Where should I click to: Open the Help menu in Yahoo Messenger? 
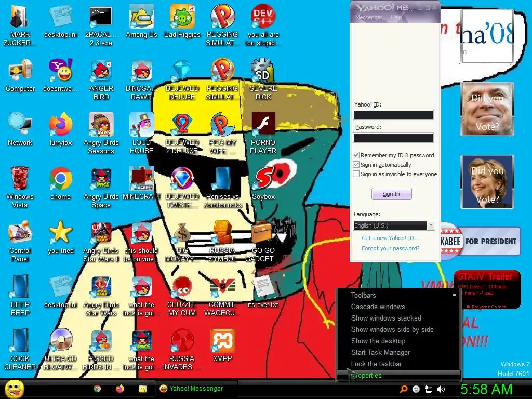click(x=396, y=17)
